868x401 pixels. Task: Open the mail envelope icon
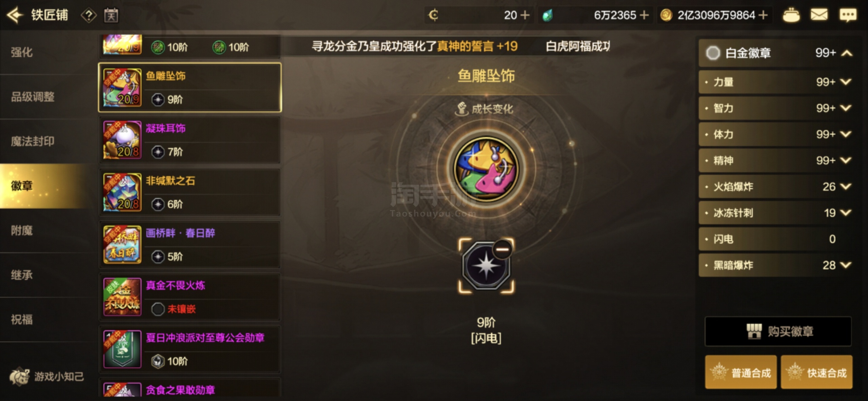819,15
